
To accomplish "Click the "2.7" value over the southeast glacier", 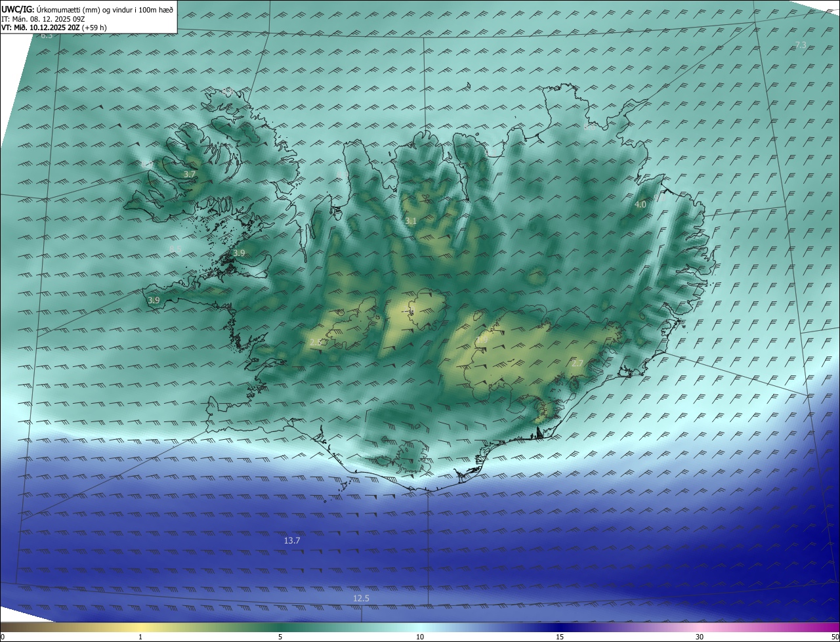I will (x=577, y=364).
